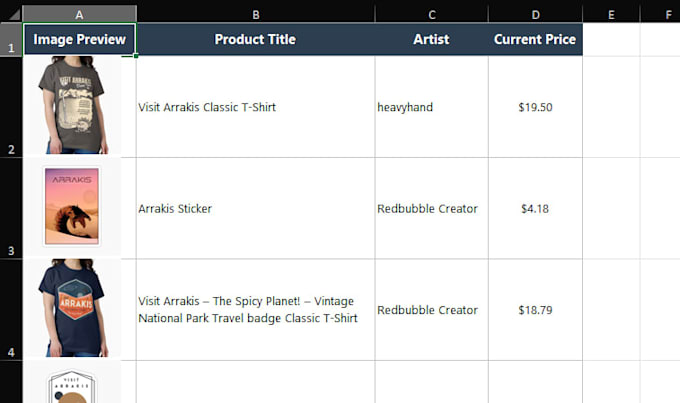Click the Image Preview header cell
The image size is (680, 403).
pyautogui.click(x=79, y=39)
